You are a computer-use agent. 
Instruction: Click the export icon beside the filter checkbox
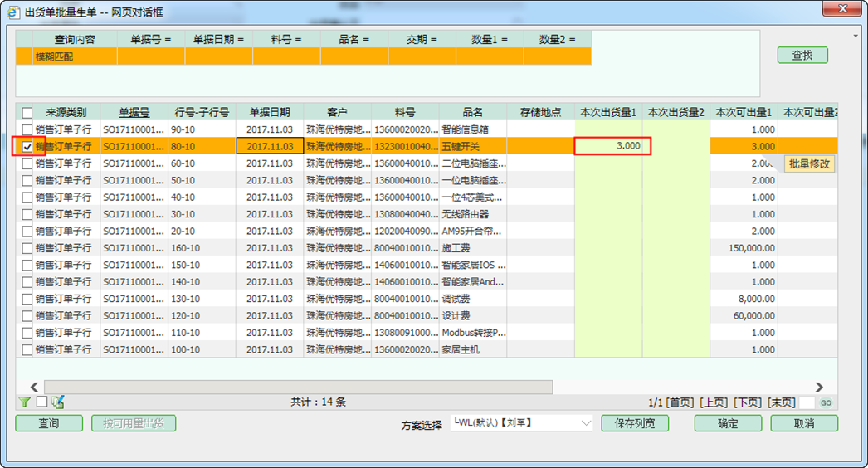(x=57, y=402)
